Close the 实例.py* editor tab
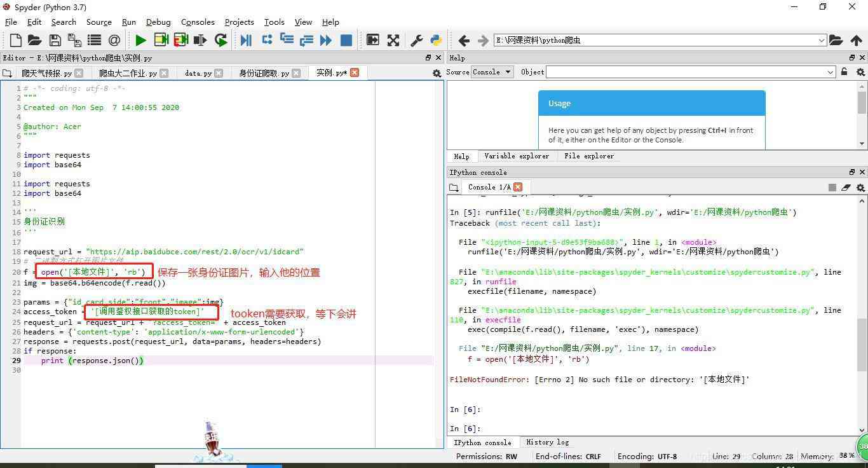The width and height of the screenshot is (868, 468). pos(355,72)
